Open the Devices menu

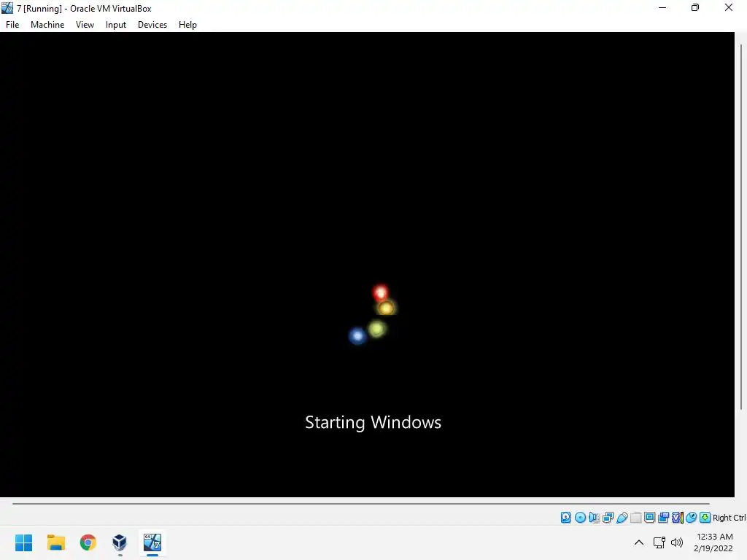click(152, 25)
